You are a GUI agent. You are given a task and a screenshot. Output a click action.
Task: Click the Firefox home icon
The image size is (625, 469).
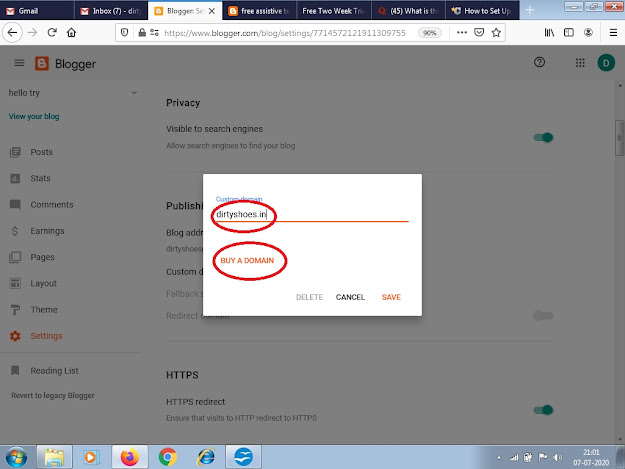pyautogui.click(x=71, y=32)
